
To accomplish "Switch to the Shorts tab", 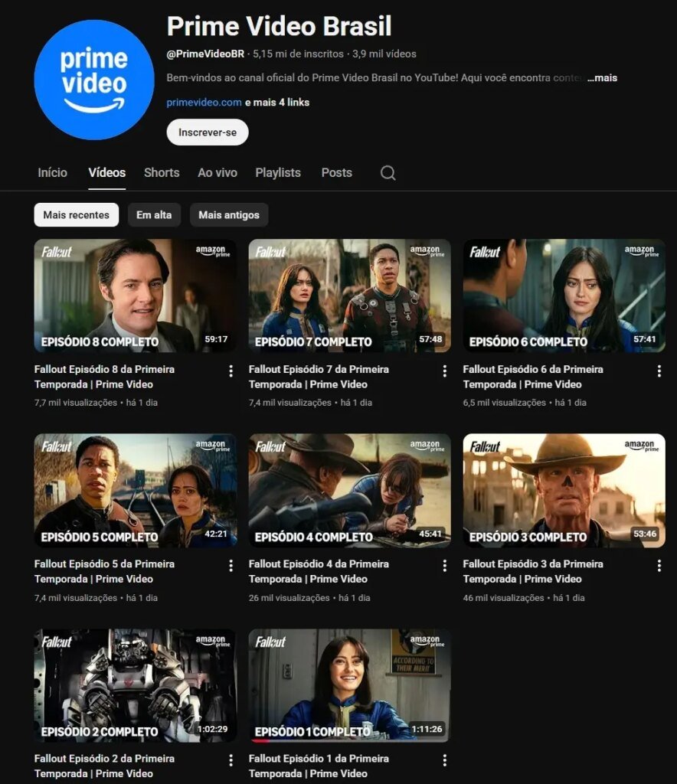I will pyautogui.click(x=162, y=173).
